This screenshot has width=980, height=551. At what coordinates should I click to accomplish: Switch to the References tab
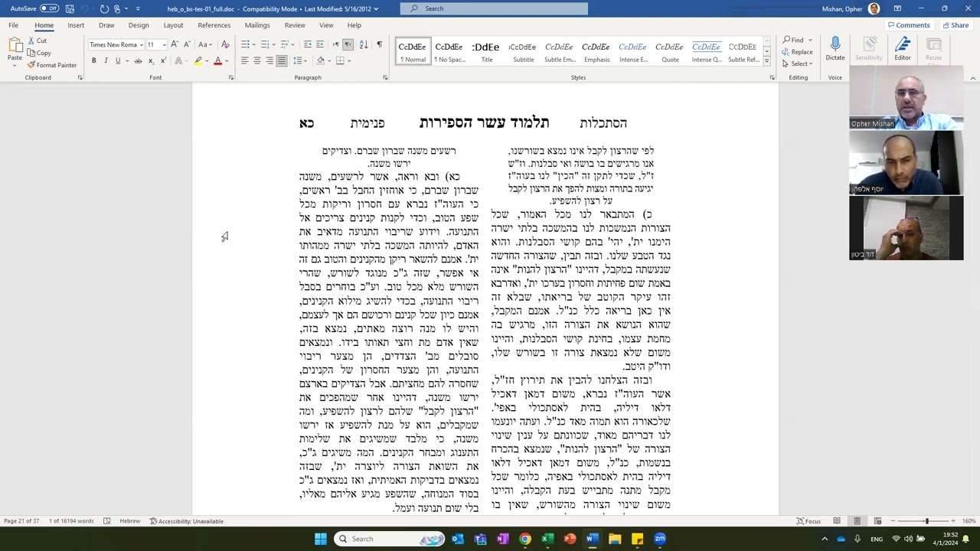pos(214,25)
